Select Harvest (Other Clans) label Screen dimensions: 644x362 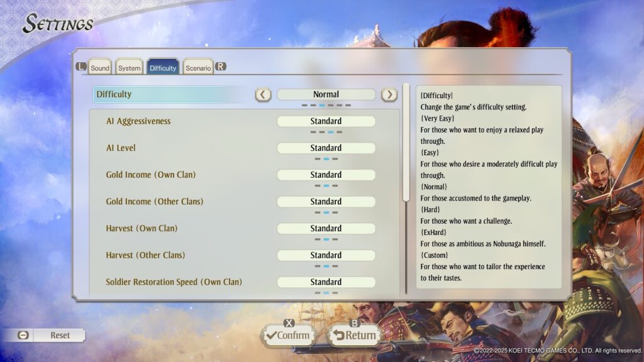point(145,255)
